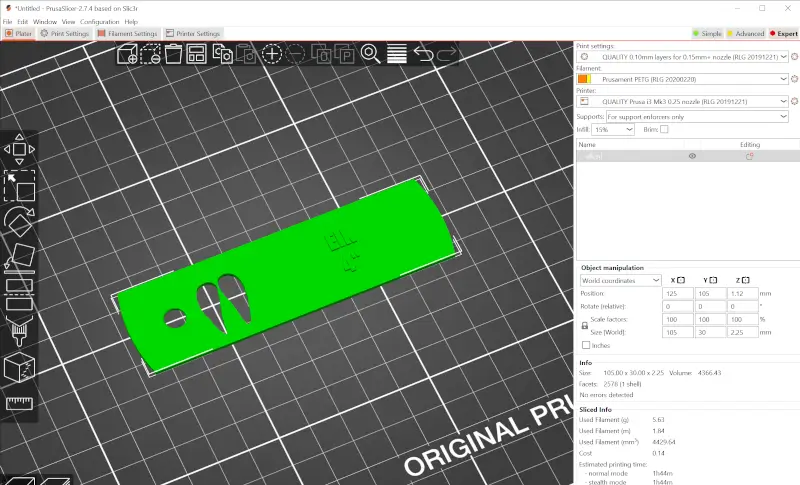Click the Split to parts icon
The height and width of the screenshot is (485, 800).
pyautogui.click(x=345, y=54)
